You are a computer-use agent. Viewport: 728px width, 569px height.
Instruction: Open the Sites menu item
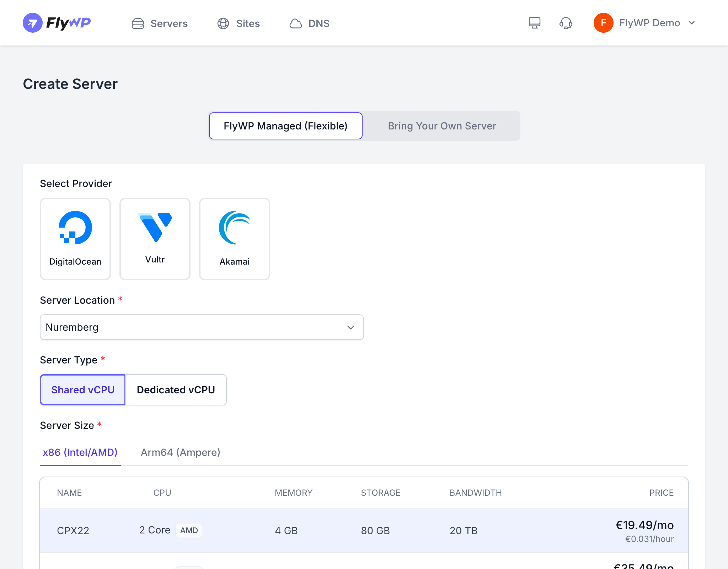(239, 23)
